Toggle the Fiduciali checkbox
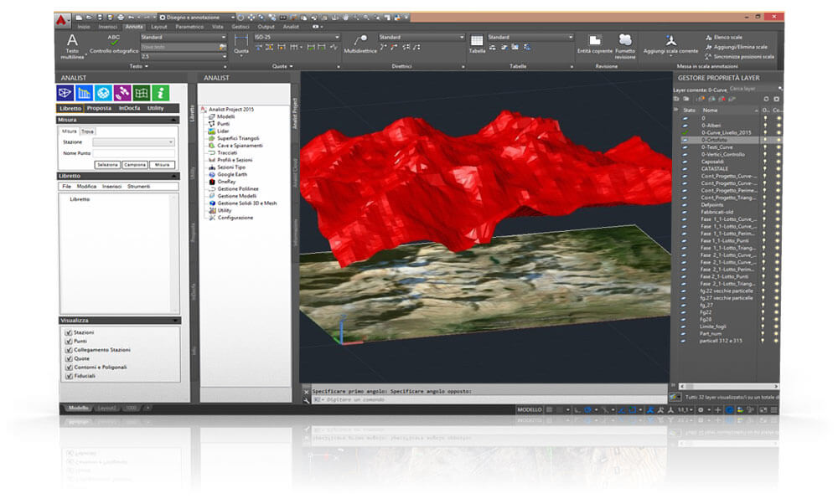Viewport: 838px width, 504px height. tap(69, 376)
